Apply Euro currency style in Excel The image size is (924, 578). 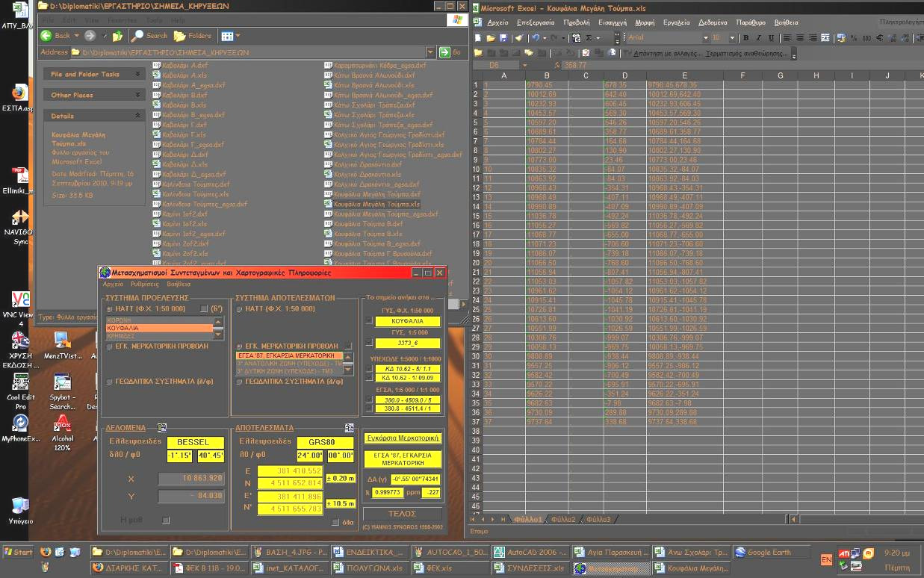click(879, 37)
